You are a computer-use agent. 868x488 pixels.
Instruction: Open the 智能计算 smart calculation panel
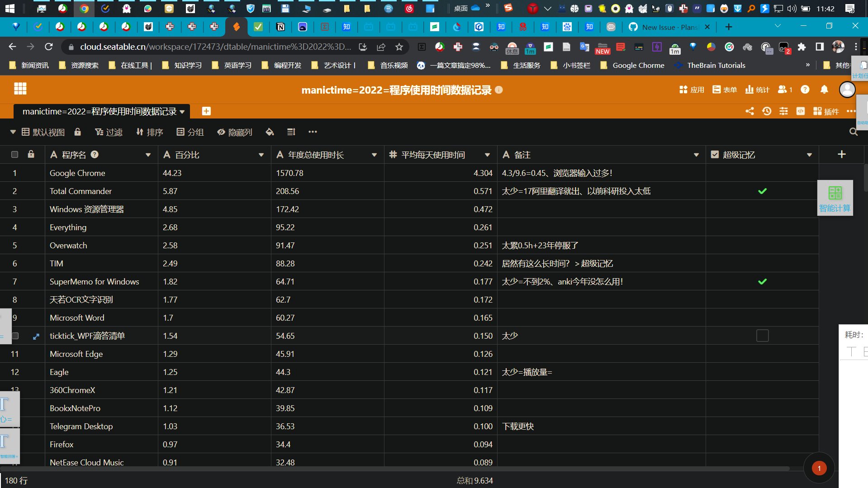(835, 198)
